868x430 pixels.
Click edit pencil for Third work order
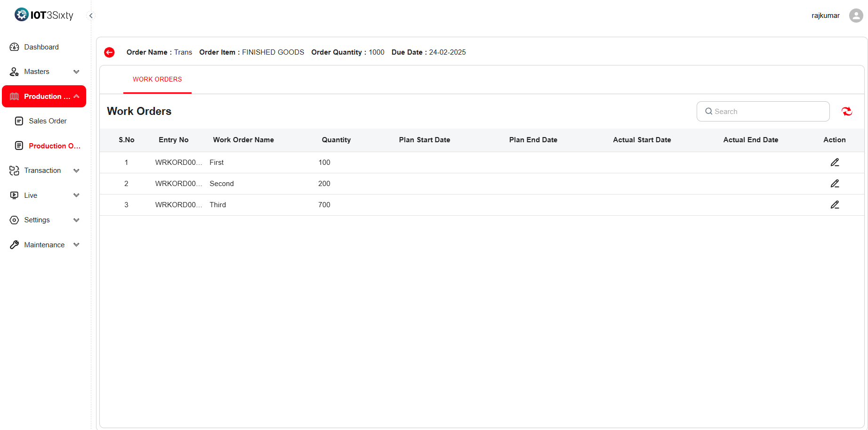click(835, 205)
